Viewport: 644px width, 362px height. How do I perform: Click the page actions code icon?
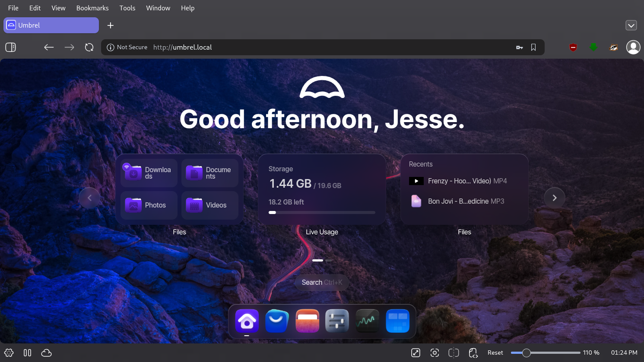473,353
